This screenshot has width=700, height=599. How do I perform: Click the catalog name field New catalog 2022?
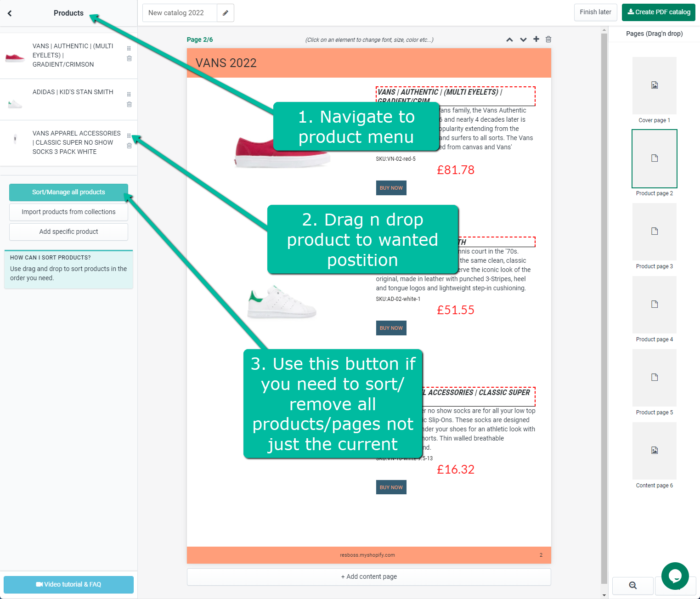point(180,13)
